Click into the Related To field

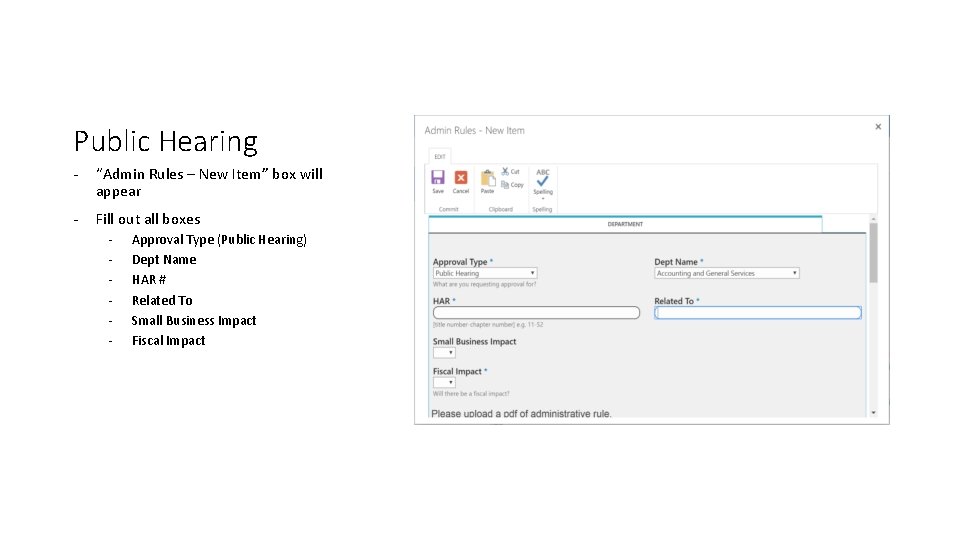(x=758, y=313)
